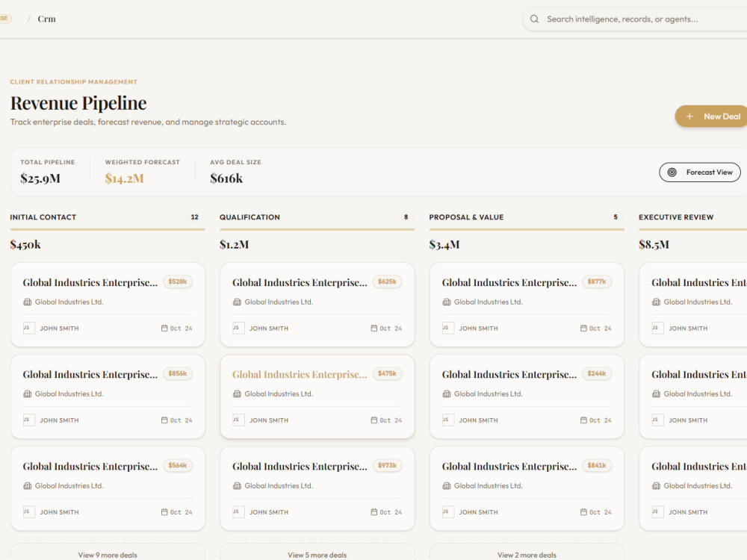Create a New Deal
Image resolution: width=747 pixels, height=560 pixels.
(x=711, y=116)
